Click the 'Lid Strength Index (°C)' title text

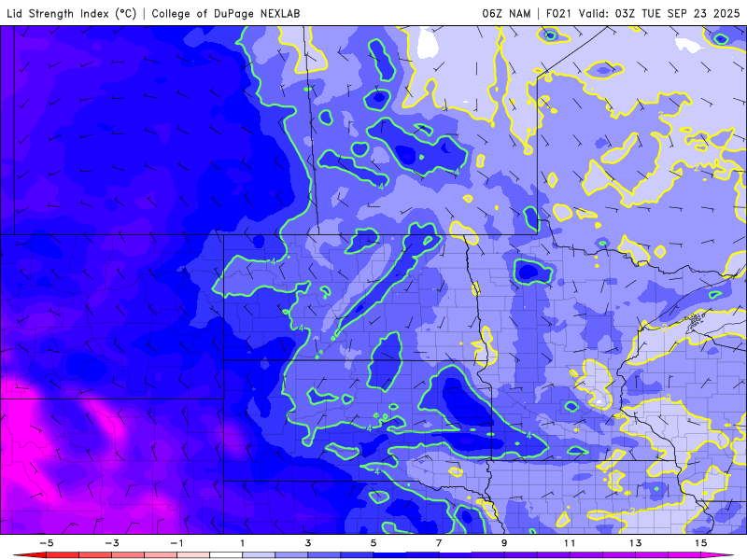tap(72, 13)
